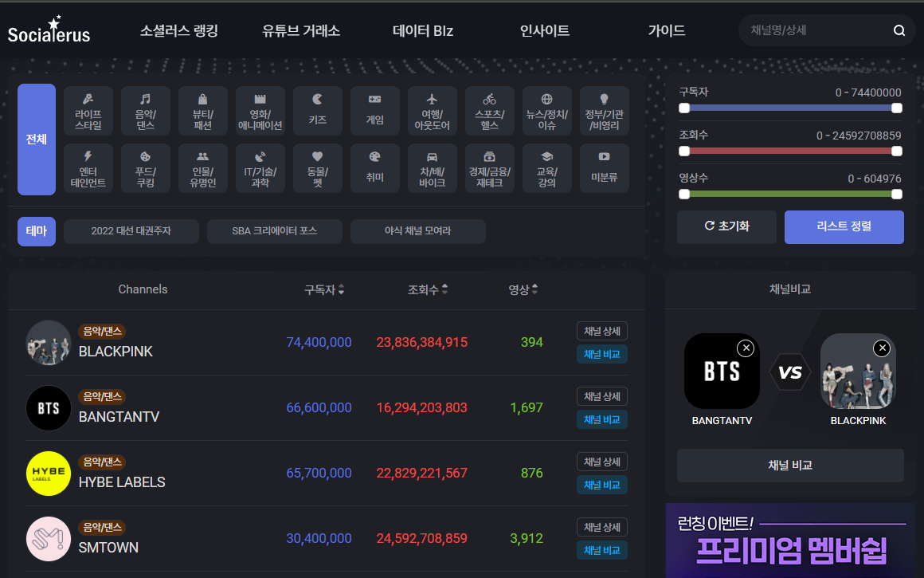Select the 정부/기관/비영리 lightbulb category

(x=604, y=111)
